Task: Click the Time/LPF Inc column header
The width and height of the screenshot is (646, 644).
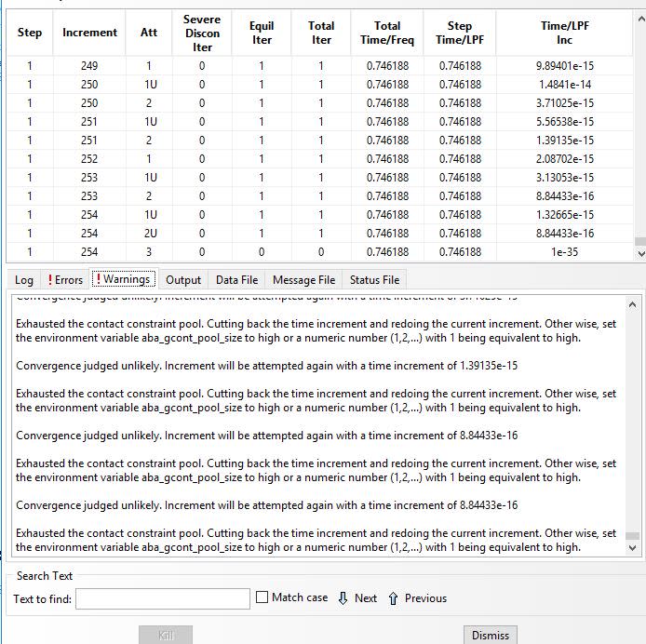Action: pos(564,33)
